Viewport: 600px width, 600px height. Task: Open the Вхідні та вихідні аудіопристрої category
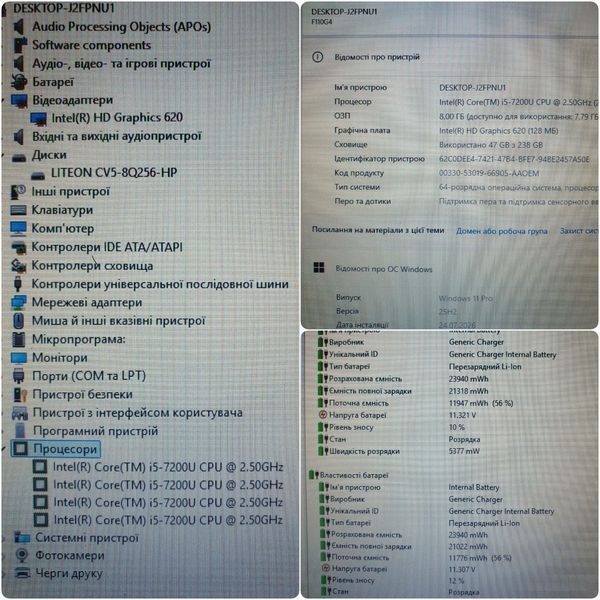[x=117, y=136]
